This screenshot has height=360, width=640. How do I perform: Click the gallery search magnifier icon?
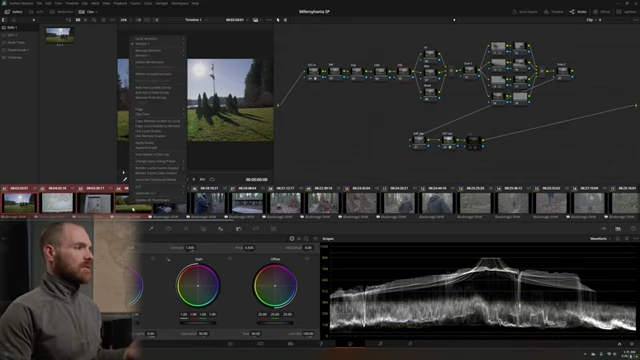[94, 20]
